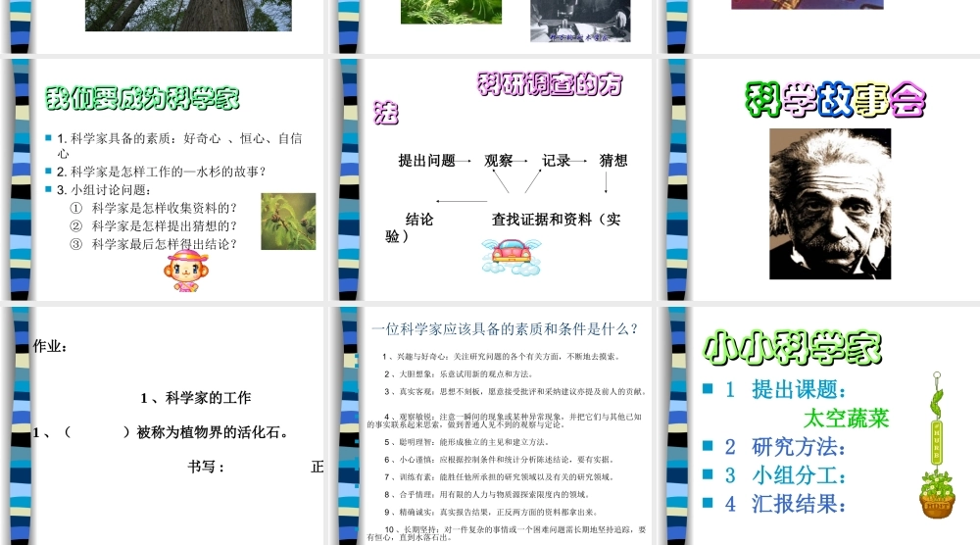The image size is (980, 545).
Task: Click the word 结论 in the flow diagram
Action: point(419,220)
